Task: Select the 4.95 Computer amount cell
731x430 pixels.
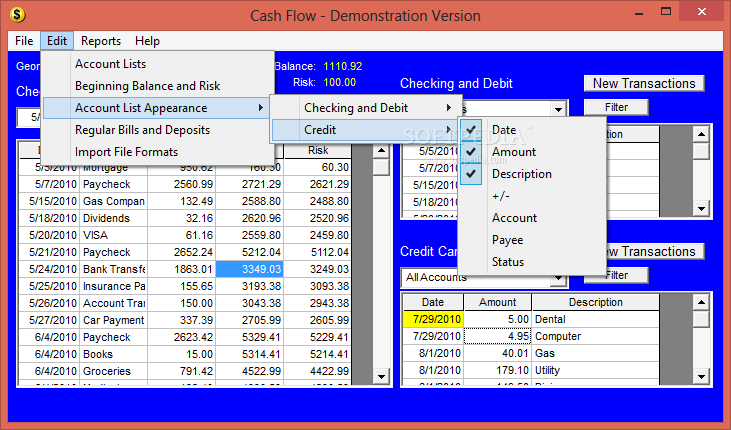Action: pos(497,336)
